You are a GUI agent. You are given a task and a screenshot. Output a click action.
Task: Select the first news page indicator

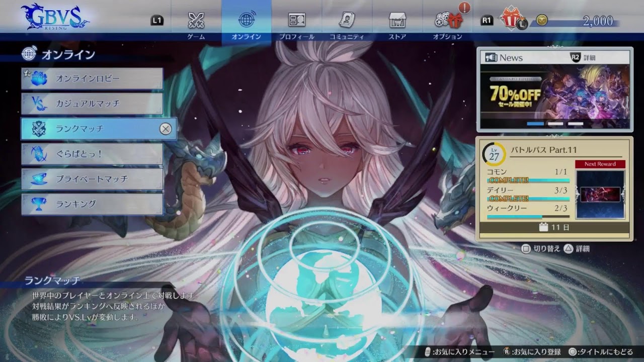tap(535, 124)
